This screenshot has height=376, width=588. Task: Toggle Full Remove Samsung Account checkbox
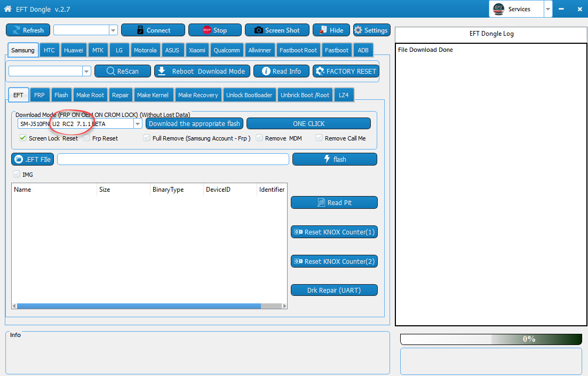pyautogui.click(x=147, y=138)
